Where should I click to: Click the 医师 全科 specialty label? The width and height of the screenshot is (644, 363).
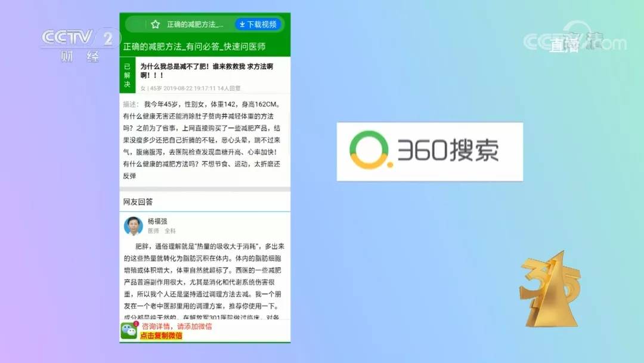click(162, 231)
